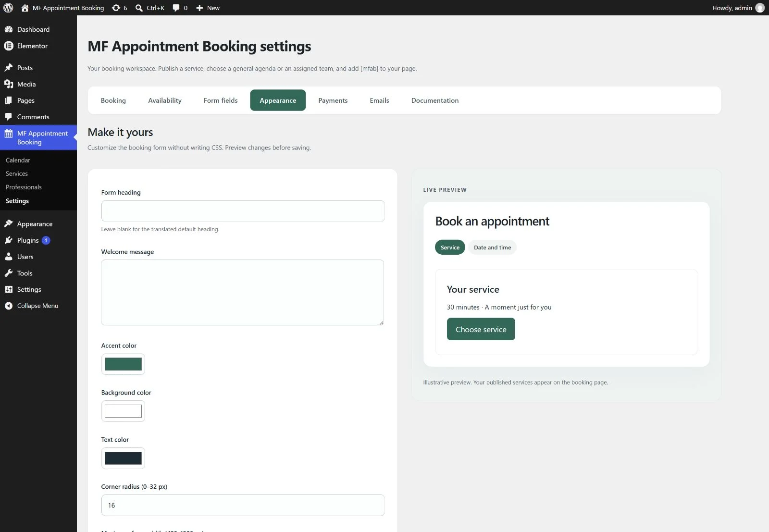Click the Pages icon in the sidebar

(9, 100)
